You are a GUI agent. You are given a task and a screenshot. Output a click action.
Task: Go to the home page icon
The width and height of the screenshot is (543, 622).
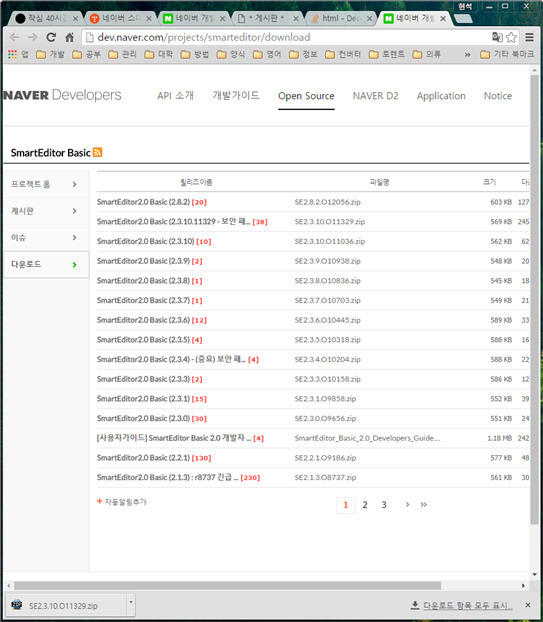[x=69, y=37]
